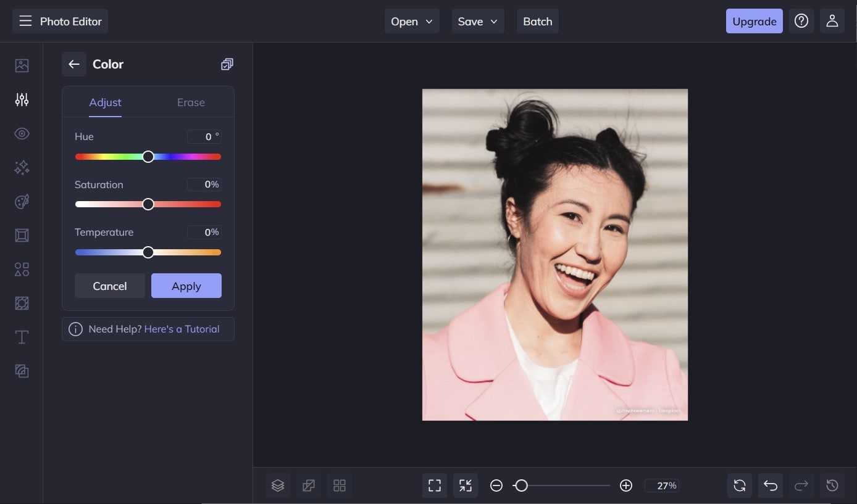Open the Graphics shapes icon
The image size is (857, 504).
click(22, 270)
